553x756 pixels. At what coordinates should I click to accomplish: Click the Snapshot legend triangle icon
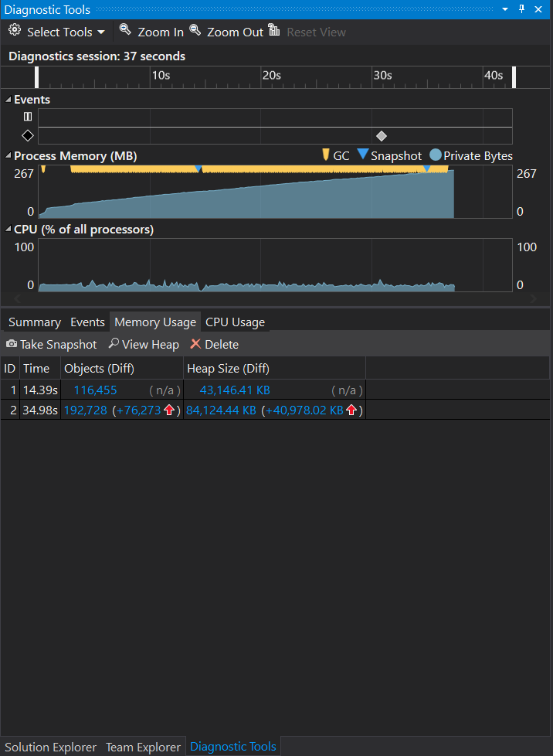tap(363, 155)
